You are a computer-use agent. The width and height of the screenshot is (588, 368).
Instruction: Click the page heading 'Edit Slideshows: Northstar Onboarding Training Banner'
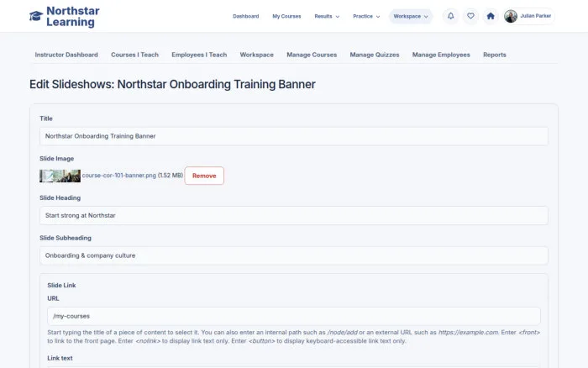[172, 84]
